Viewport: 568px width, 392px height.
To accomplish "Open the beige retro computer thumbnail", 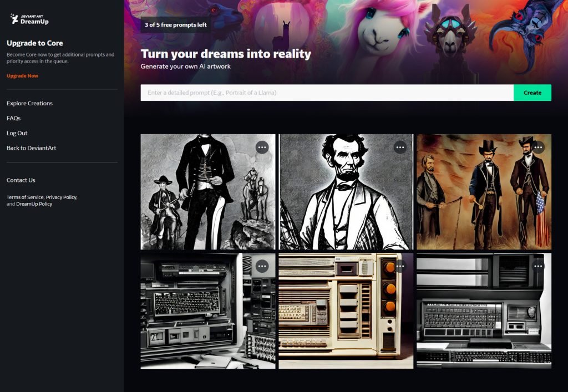I will [346, 310].
